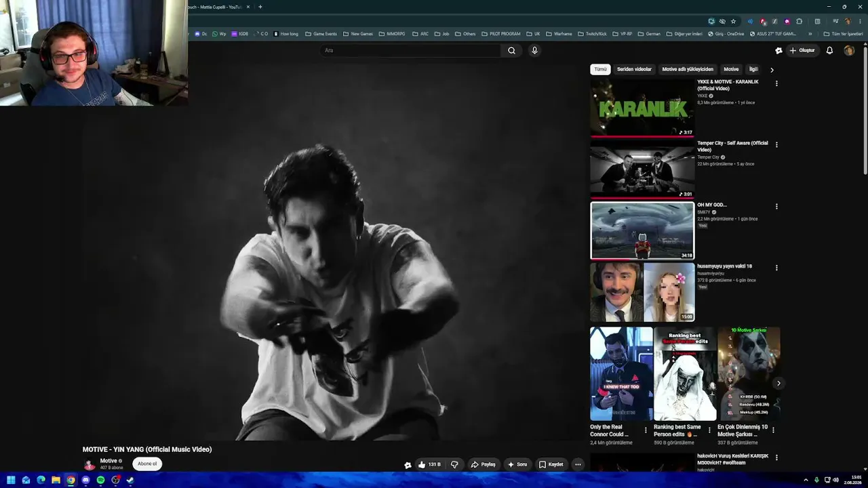Open the YouTube account avatar menu

(849, 50)
